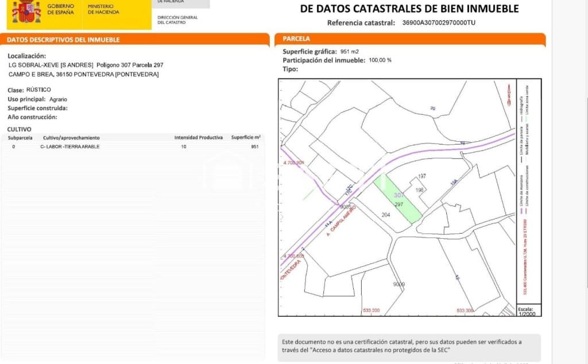588x364 pixels.
Task: Click the Spanish coat of arms emblem
Action: [26, 11]
